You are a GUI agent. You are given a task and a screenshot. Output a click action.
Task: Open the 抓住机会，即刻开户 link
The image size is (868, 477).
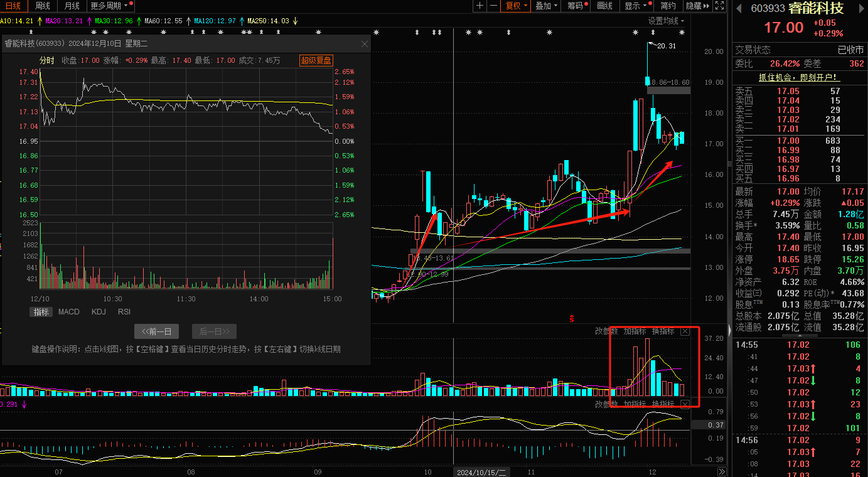799,77
